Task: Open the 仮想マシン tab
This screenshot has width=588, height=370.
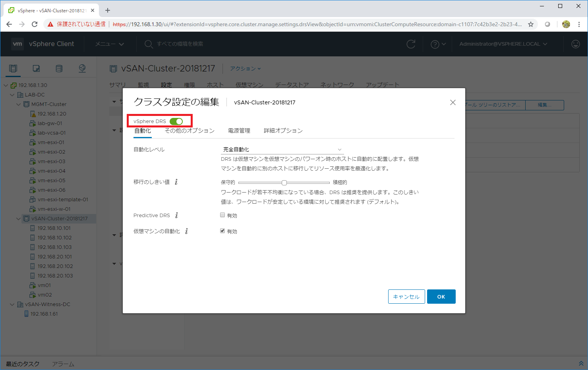Action: click(250, 85)
